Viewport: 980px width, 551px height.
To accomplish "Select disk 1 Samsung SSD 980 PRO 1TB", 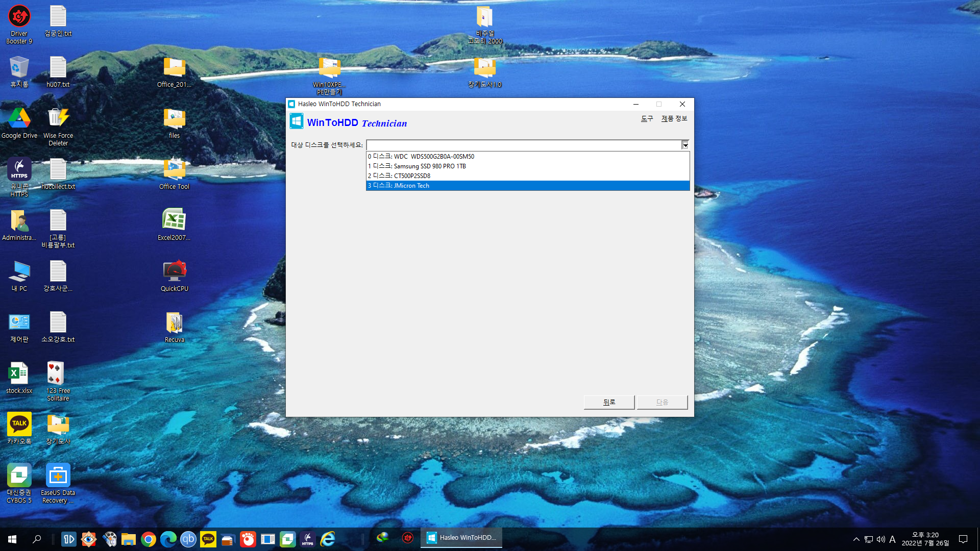I will [x=528, y=166].
